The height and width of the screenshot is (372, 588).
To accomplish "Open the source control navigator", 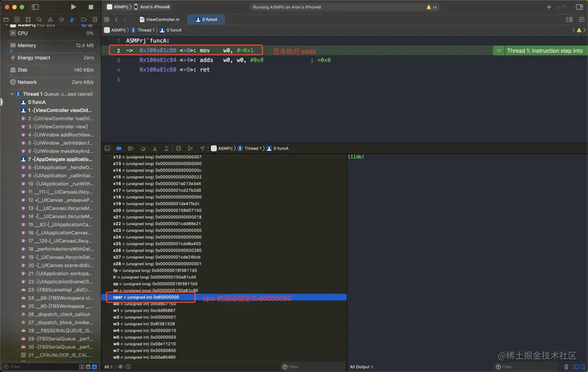I will coord(17,20).
